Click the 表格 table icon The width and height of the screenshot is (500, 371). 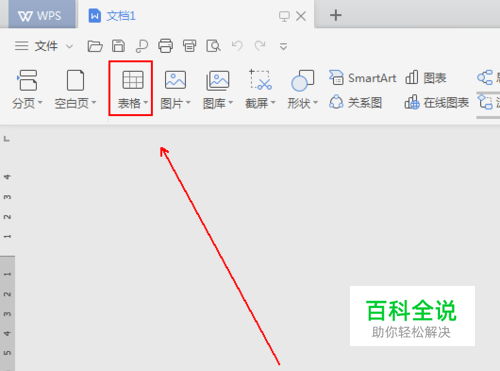[x=133, y=80]
